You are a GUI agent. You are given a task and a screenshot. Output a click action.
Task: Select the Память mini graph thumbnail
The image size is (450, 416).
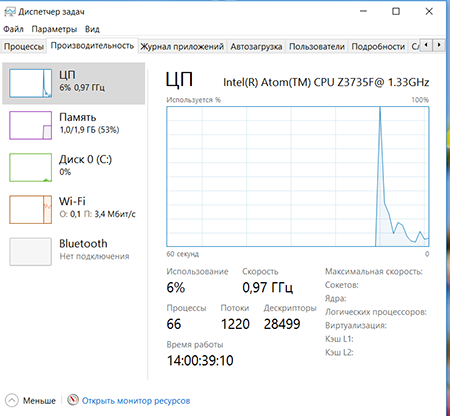tap(30, 125)
